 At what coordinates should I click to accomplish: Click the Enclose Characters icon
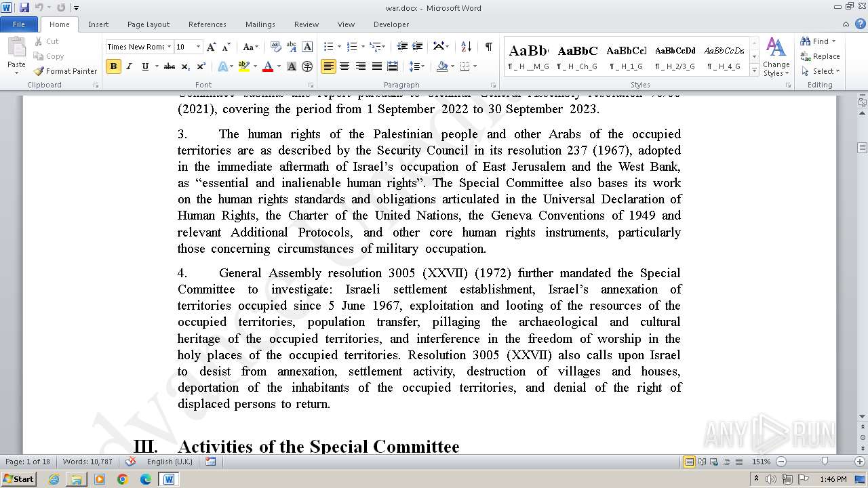[307, 66]
